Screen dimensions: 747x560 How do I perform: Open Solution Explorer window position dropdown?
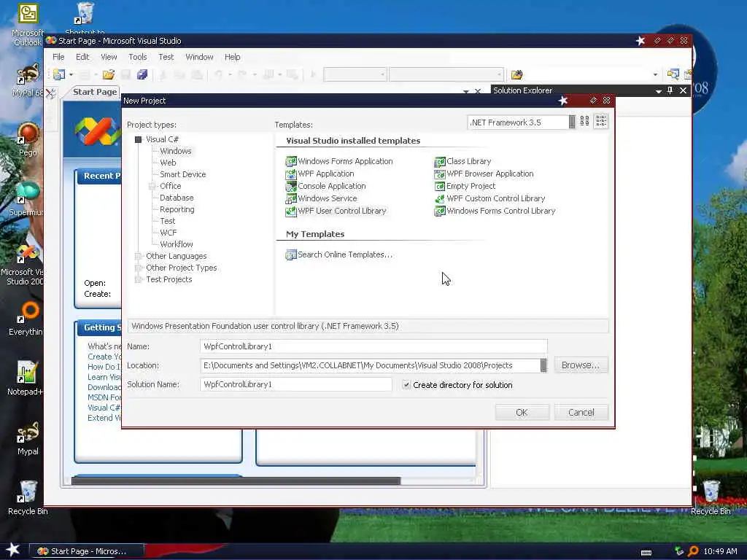(659, 90)
